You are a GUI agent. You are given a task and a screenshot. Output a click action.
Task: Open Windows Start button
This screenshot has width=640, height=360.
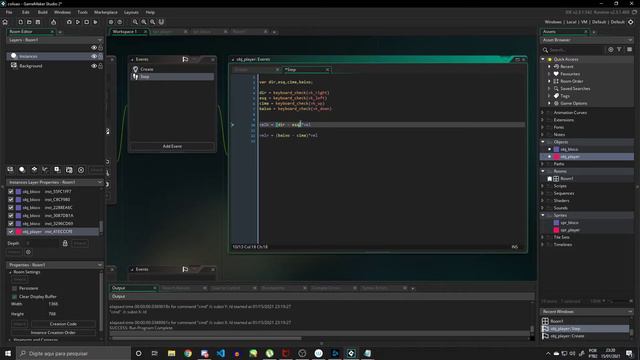[x=8, y=353]
